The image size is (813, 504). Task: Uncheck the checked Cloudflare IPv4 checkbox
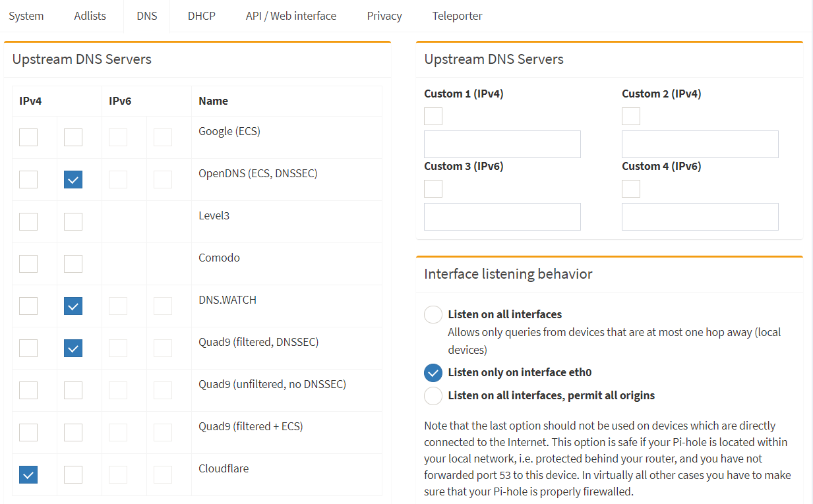click(28, 474)
